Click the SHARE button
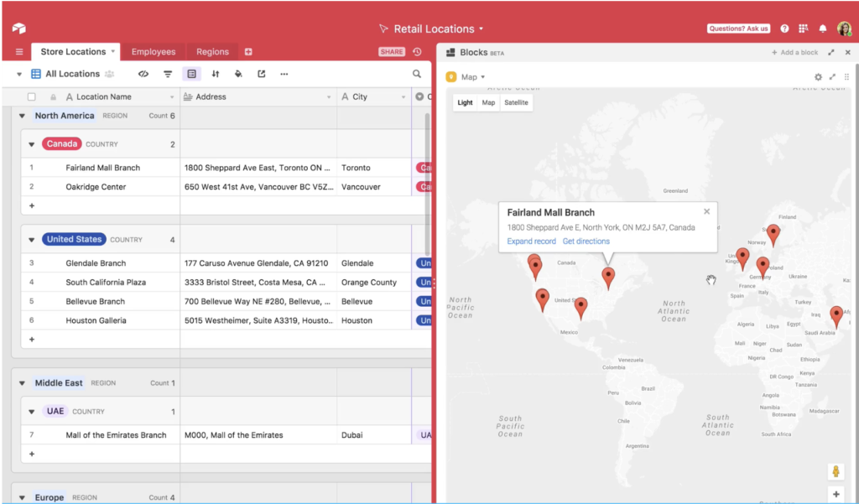Screen dimensions: 859x504 [392, 52]
